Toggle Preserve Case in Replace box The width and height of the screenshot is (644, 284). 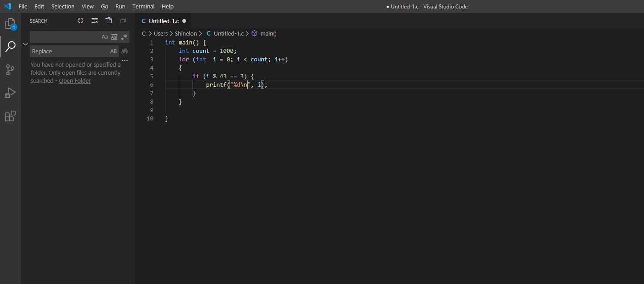coord(113,52)
